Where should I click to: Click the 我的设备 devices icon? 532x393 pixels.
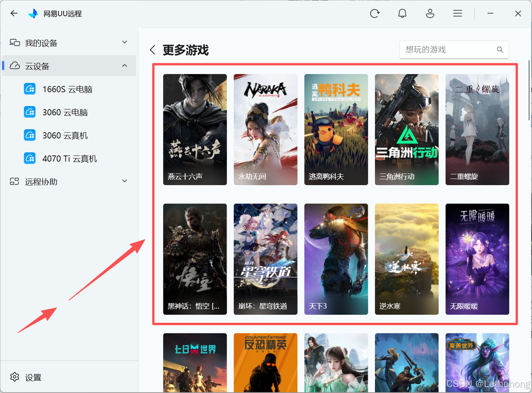[15, 42]
